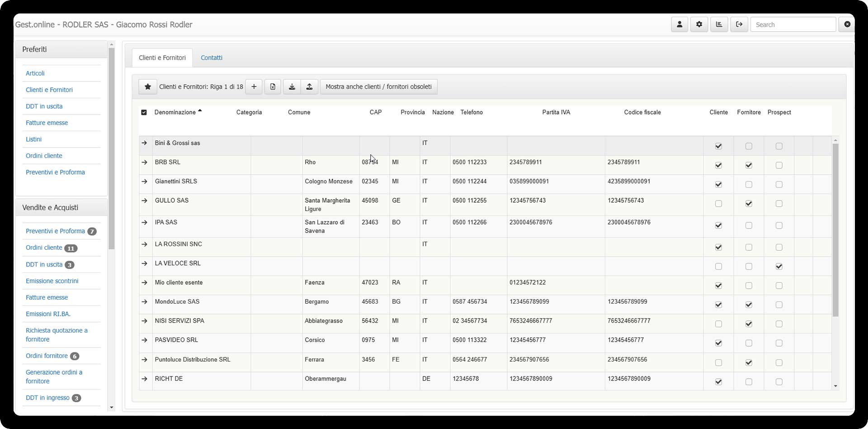Click the download icon in toolbar
Viewport: 868px width, 429px height.
pos(292,87)
